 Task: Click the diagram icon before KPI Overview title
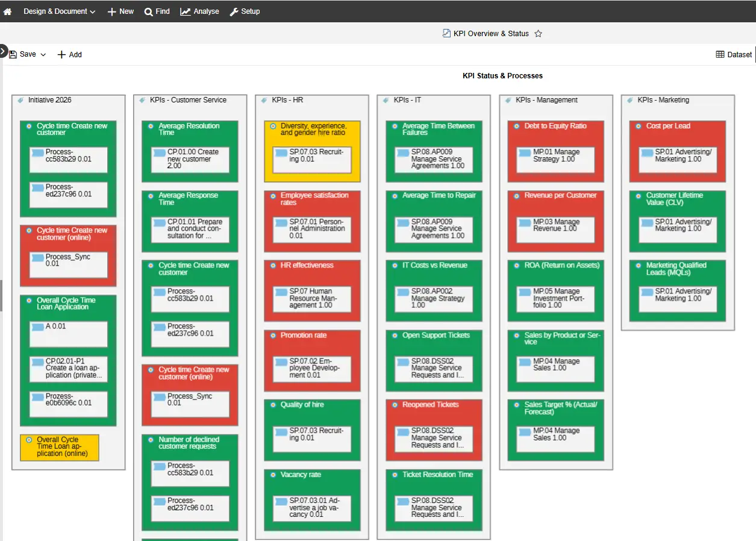[446, 34]
